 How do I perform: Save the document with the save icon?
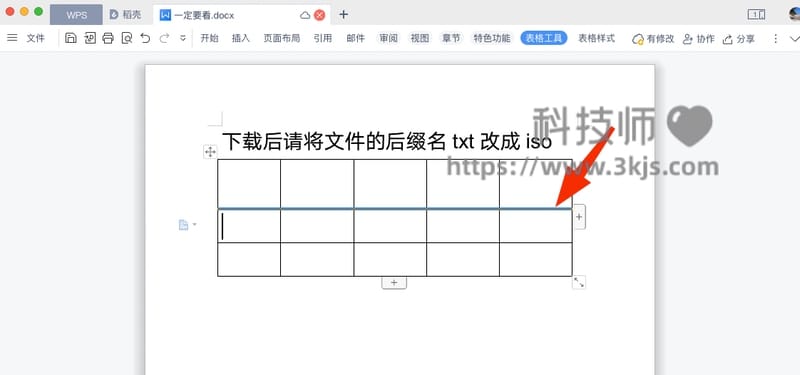click(x=71, y=38)
